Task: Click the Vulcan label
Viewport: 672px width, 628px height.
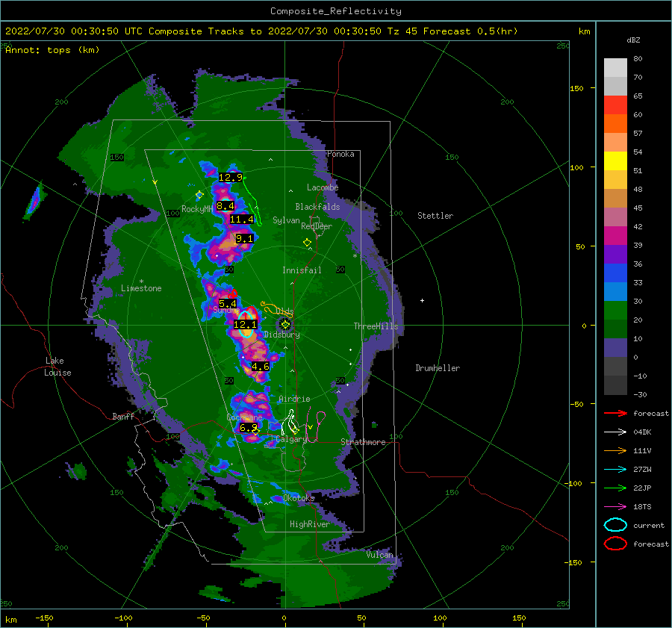Action: pos(379,555)
